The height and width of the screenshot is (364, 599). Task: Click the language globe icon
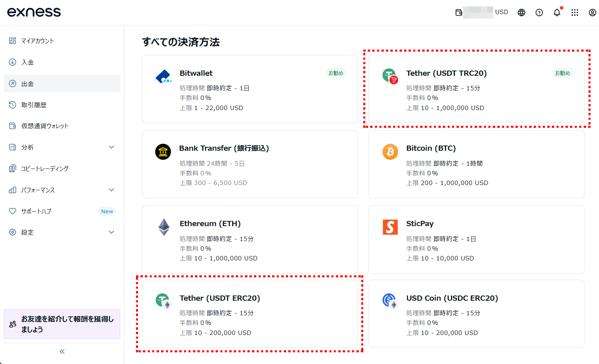pos(522,12)
